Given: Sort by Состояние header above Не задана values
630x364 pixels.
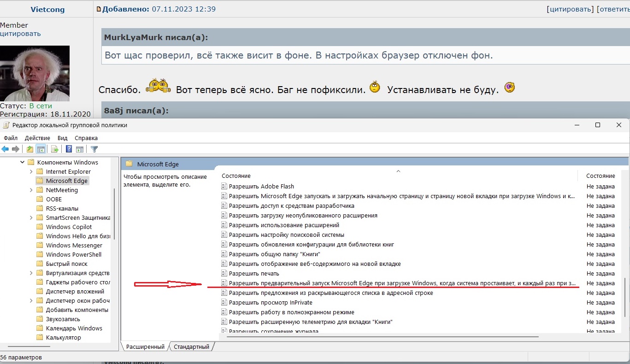Looking at the screenshot, I should coord(601,176).
